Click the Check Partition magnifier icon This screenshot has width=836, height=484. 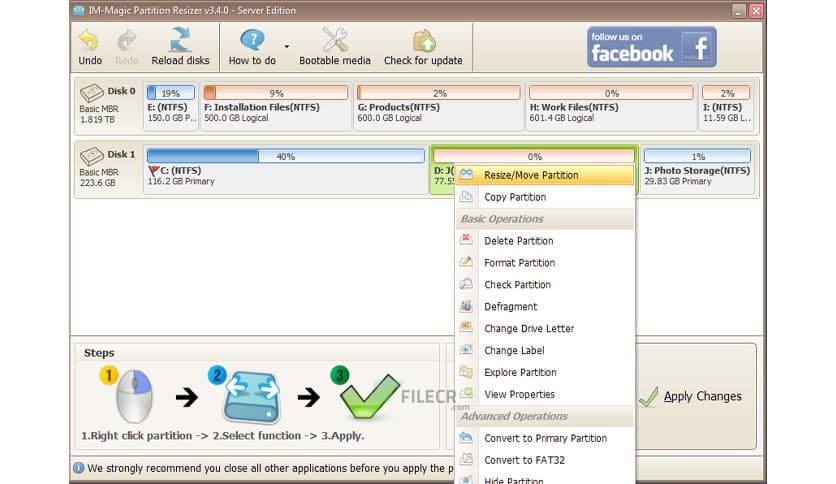466,284
